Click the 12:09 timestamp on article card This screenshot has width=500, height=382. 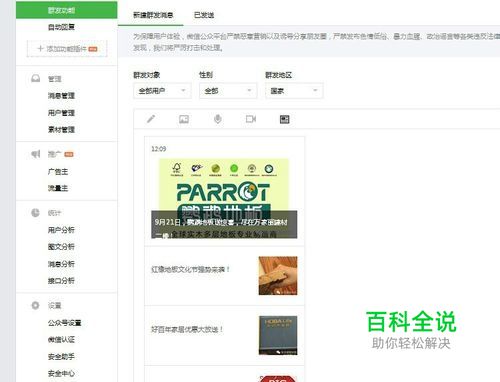click(x=159, y=149)
